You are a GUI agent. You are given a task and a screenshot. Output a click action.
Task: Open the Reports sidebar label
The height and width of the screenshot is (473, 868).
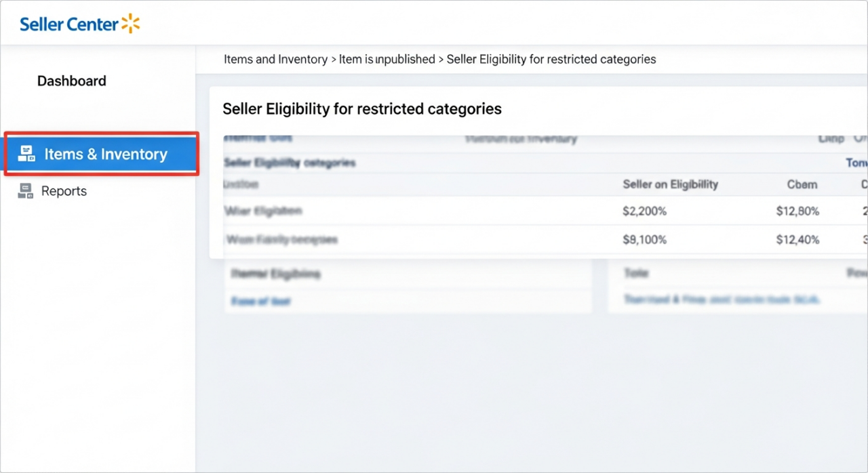click(x=64, y=191)
